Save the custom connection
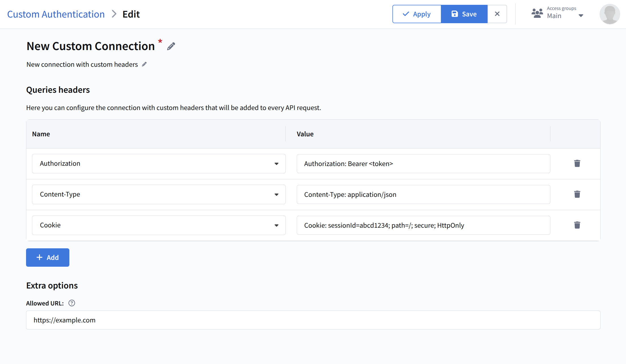626x364 pixels. (464, 14)
